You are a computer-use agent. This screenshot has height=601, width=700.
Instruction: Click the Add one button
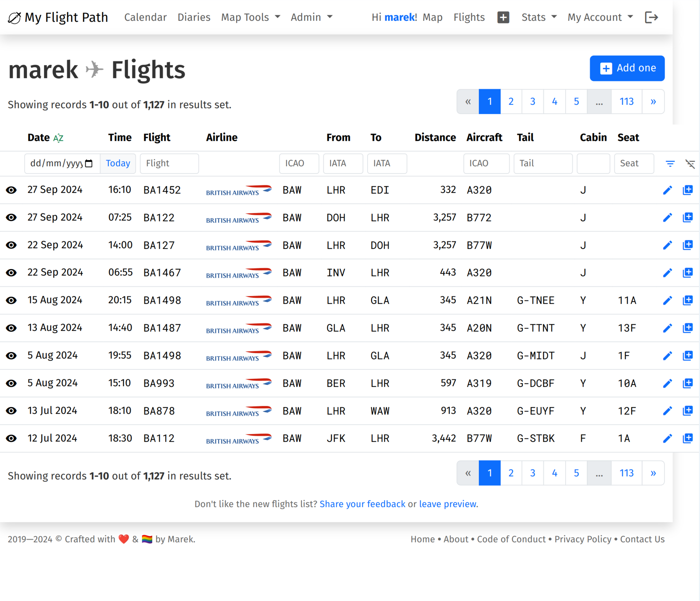[627, 68]
